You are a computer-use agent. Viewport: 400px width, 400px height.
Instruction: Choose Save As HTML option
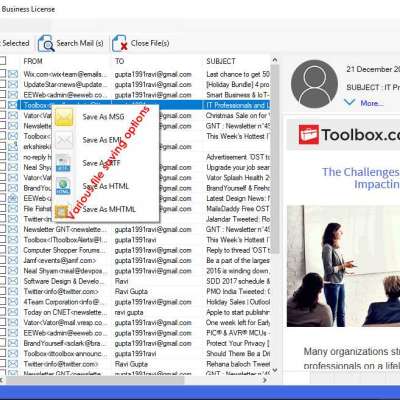click(x=105, y=186)
